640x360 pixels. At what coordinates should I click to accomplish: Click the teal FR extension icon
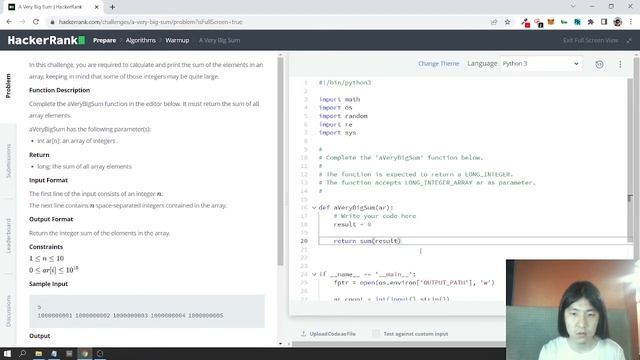[x=577, y=22]
